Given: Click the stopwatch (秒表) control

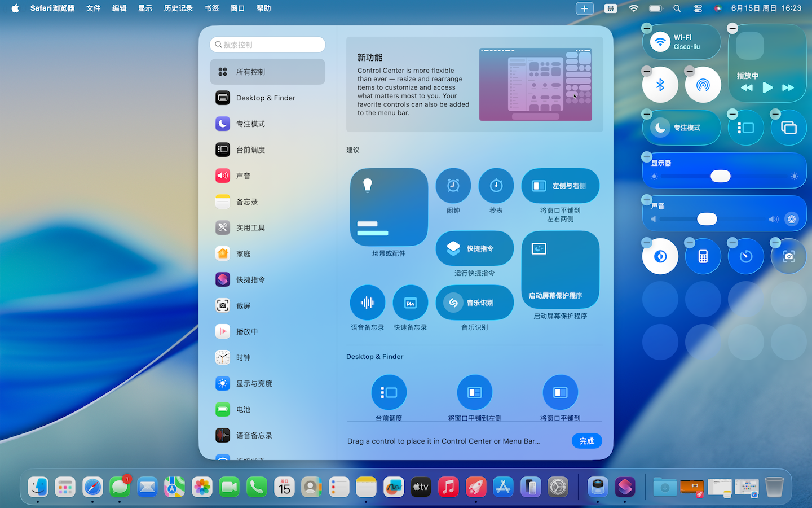Looking at the screenshot, I should (x=496, y=186).
